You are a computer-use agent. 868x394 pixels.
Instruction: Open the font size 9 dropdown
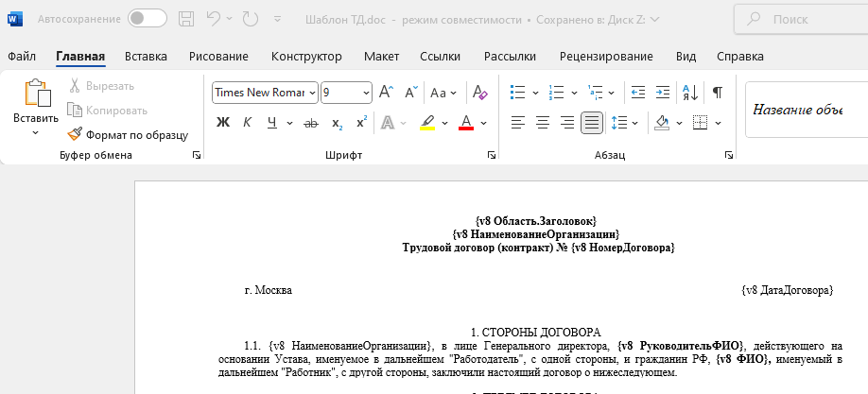(x=366, y=93)
